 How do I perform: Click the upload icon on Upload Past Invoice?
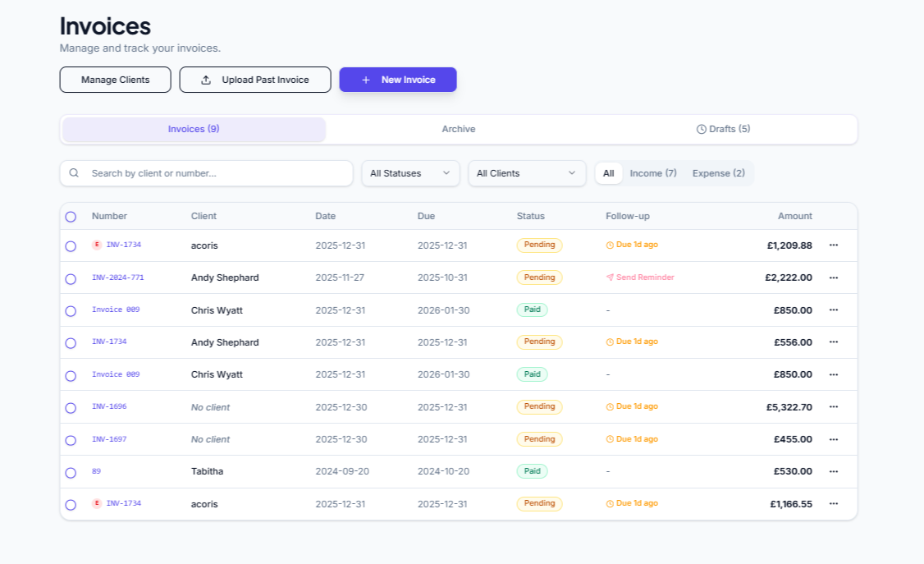coord(206,79)
